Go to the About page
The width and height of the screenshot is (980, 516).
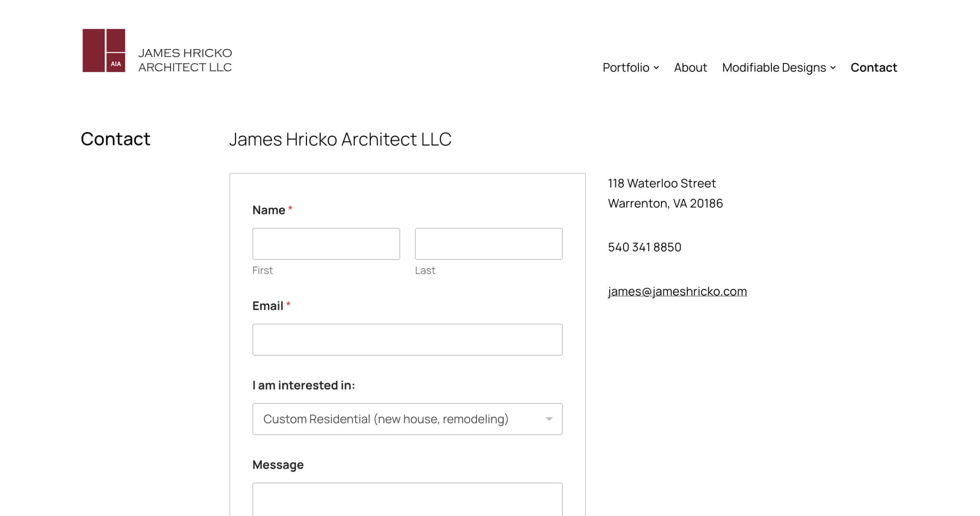pos(690,68)
